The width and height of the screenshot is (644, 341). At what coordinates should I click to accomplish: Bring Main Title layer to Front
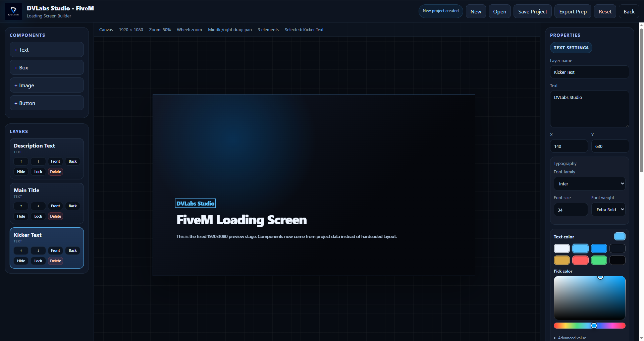point(55,206)
